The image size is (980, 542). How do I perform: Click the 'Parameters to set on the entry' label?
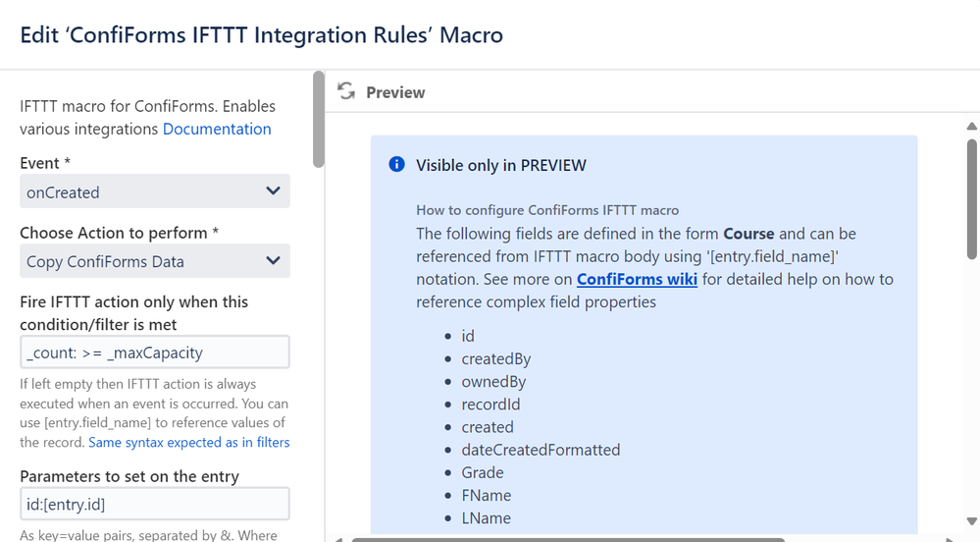point(129,476)
